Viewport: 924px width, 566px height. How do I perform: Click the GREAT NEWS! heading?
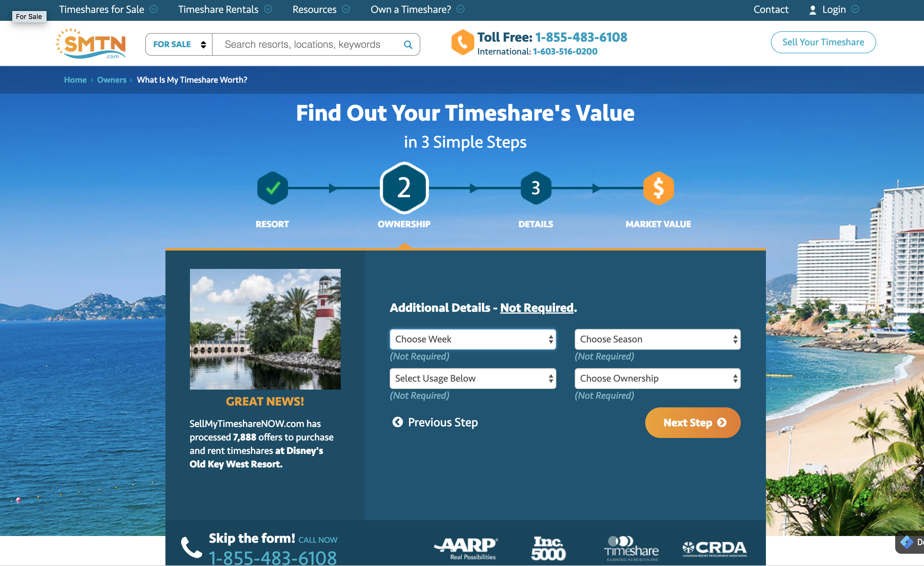coord(265,402)
